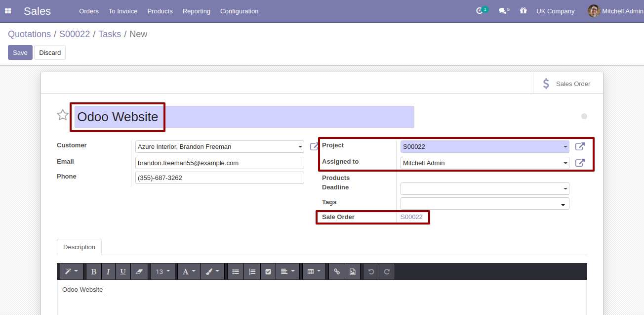Click the Phone input field
Image resolution: width=644 pixels, height=315 pixels.
pos(220,178)
